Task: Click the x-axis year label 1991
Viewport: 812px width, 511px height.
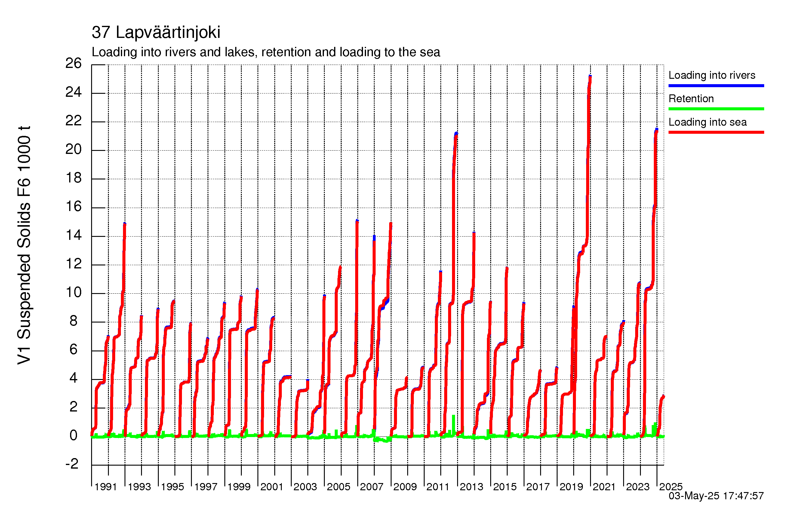Action: [x=106, y=487]
